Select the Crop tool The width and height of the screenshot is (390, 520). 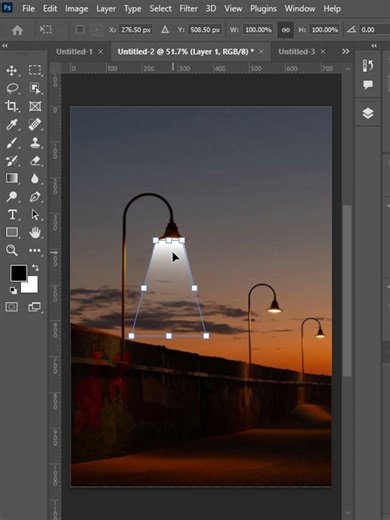pos(12,106)
